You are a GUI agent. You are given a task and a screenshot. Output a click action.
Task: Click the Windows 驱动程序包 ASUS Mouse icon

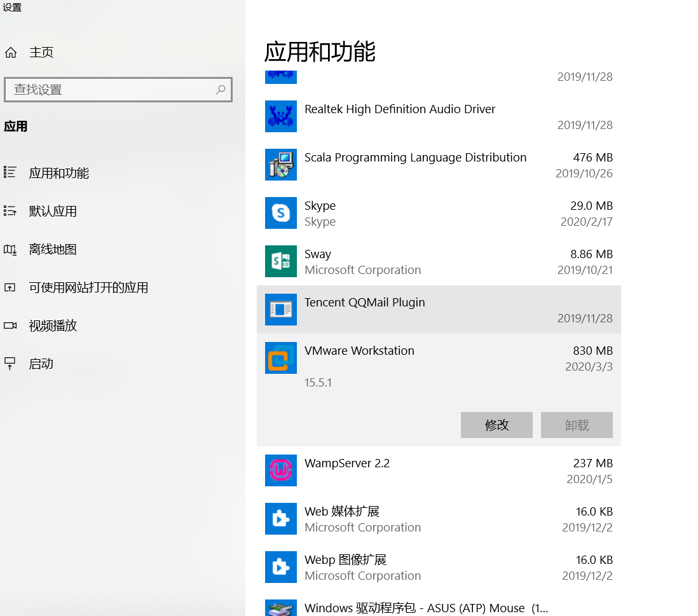pyautogui.click(x=281, y=608)
